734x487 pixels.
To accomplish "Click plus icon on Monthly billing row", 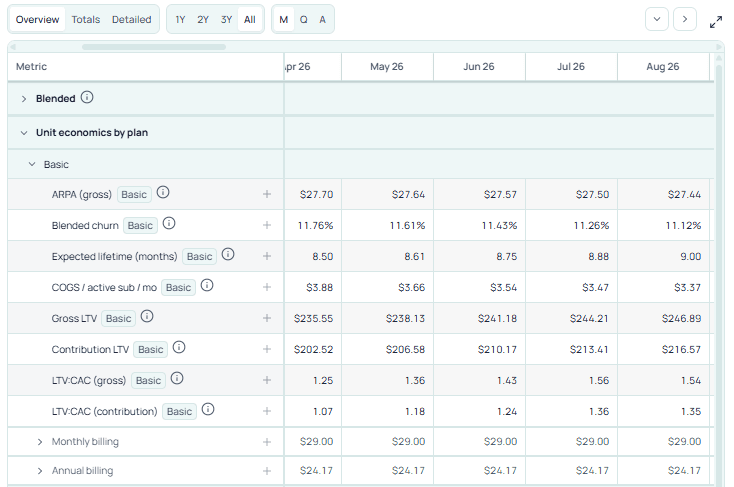I will point(267,442).
